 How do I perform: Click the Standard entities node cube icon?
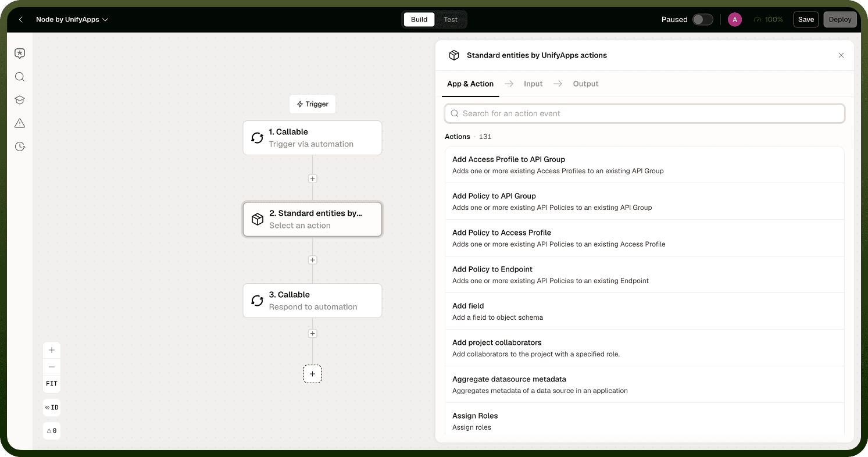click(257, 219)
